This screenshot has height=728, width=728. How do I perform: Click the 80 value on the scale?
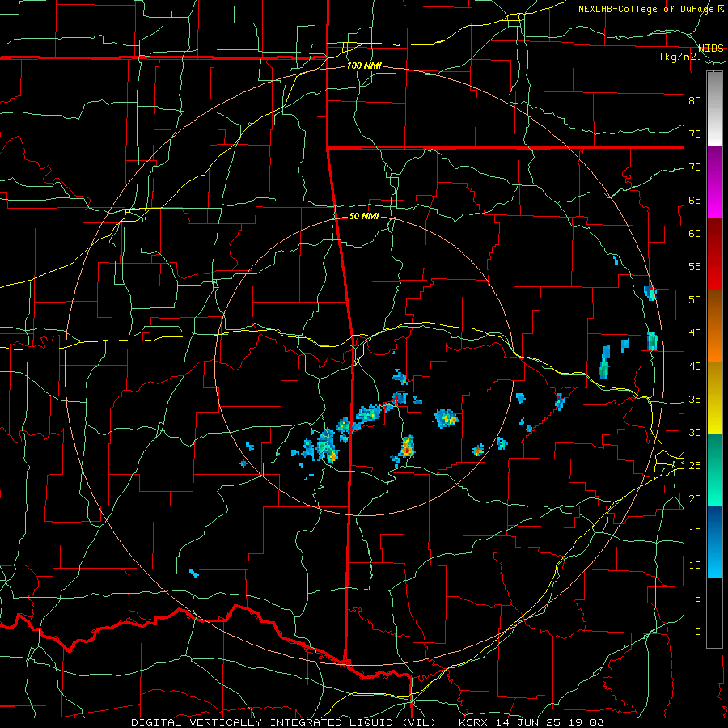pyautogui.click(x=695, y=101)
